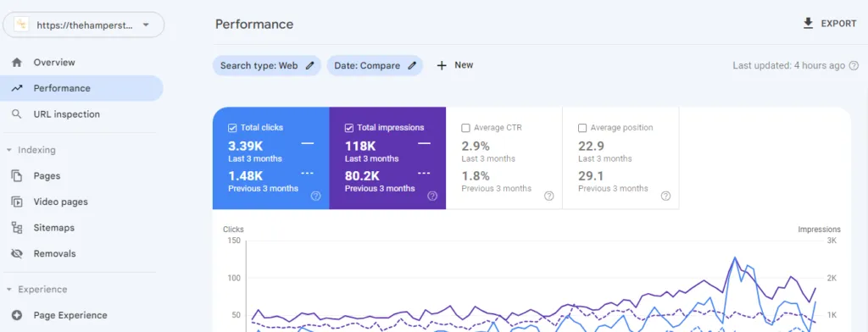Click the pencil icon on Date chip

point(412,66)
